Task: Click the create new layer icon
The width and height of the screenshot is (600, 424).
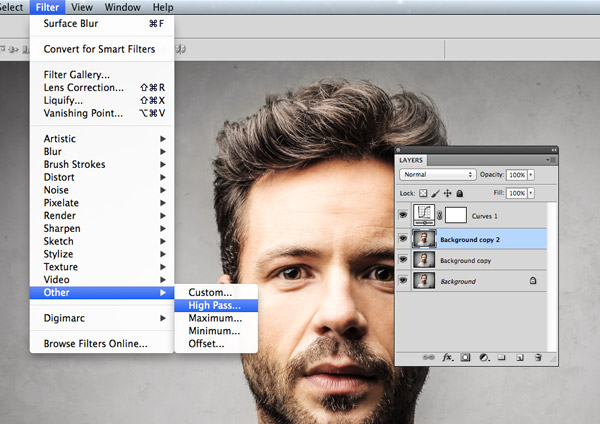Action: 519,356
